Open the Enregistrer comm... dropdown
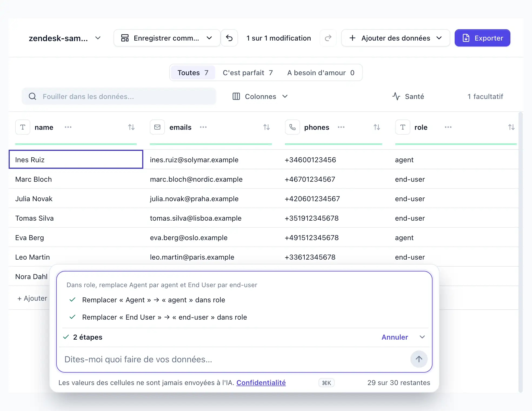Viewport: 532px width, 411px height. click(x=167, y=38)
